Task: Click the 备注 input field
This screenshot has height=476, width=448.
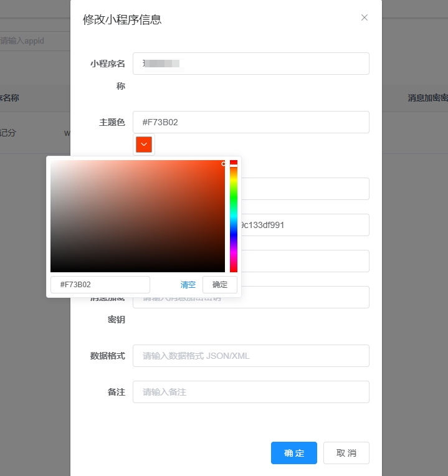Action: click(x=250, y=392)
